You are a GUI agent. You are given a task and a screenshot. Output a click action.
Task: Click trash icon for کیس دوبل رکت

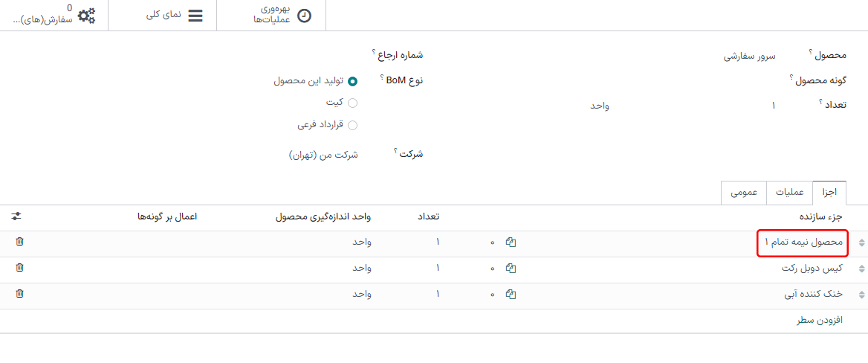click(x=19, y=268)
